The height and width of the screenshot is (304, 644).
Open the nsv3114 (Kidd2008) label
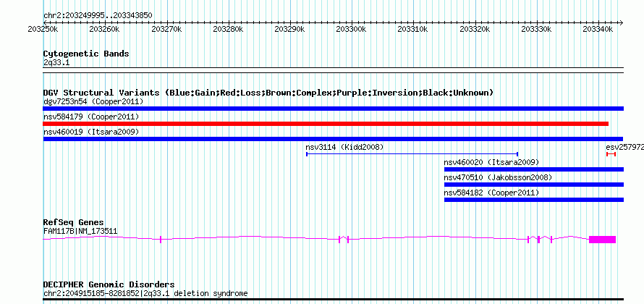[344, 147]
